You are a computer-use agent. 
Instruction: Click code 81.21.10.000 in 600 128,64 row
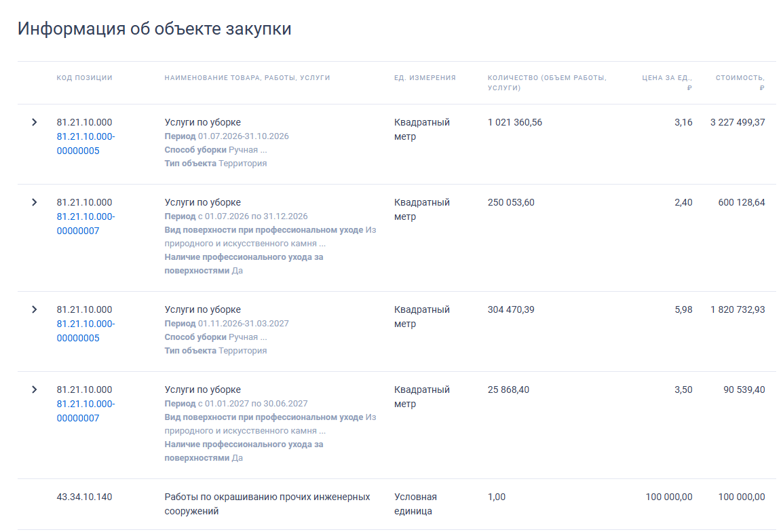click(x=84, y=202)
